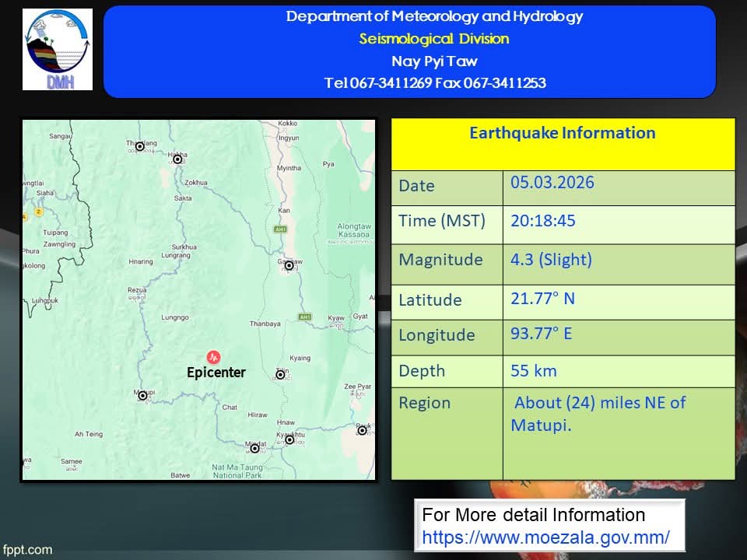Click the fppt.com watermark text
The height and width of the screenshot is (560, 747).
pos(27,550)
